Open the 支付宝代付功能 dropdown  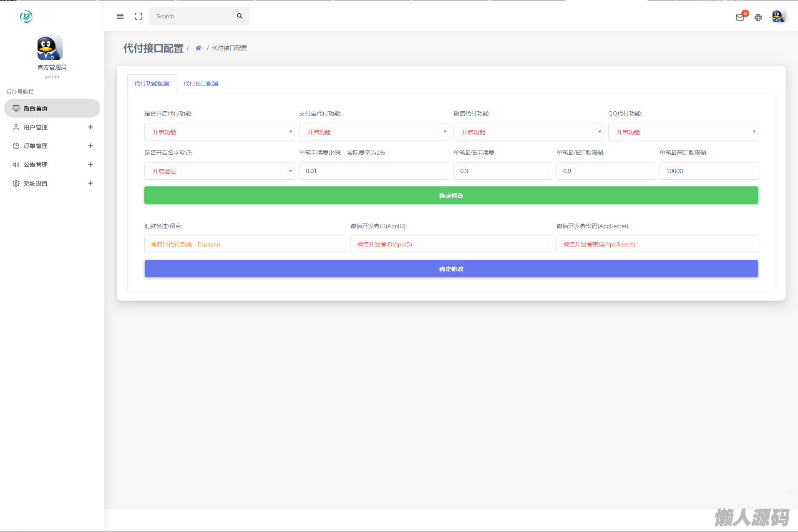[x=374, y=132]
